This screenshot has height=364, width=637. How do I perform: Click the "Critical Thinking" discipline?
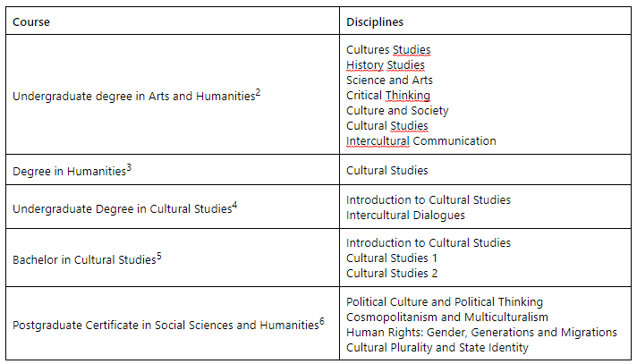pyautogui.click(x=388, y=96)
